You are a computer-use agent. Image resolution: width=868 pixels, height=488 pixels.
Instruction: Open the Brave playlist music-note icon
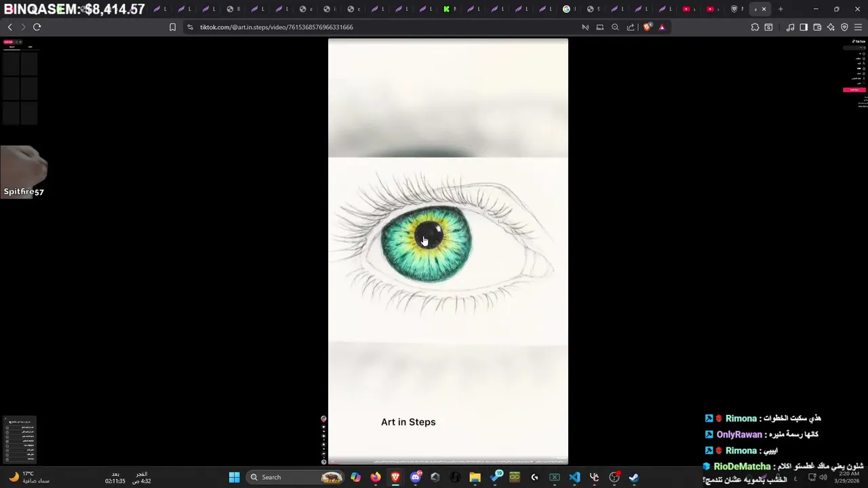[790, 27]
